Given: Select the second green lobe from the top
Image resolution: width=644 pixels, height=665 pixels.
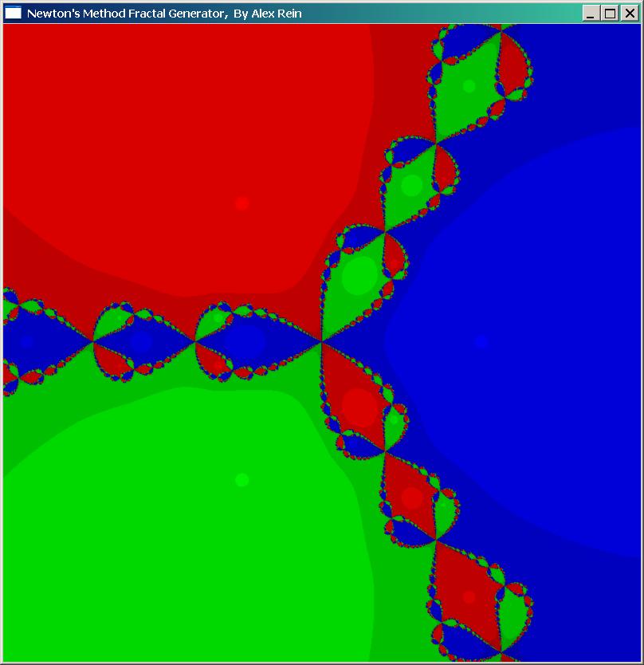Looking at the screenshot, I should click(x=410, y=185).
